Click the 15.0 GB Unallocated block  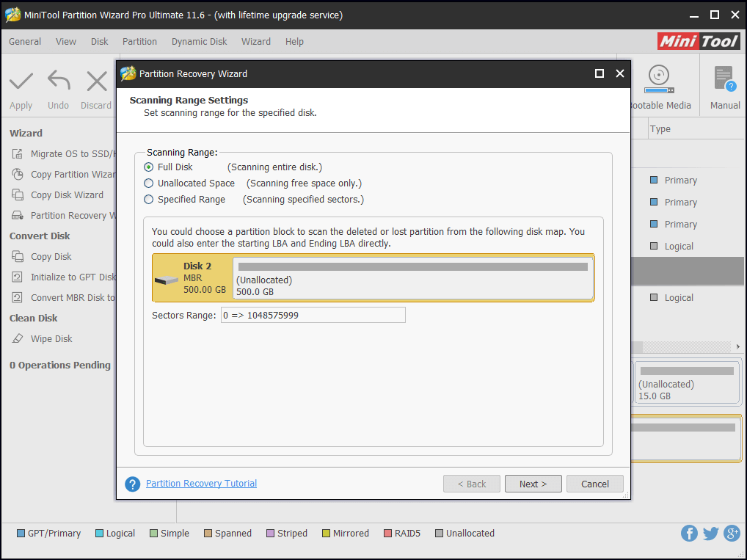coord(687,382)
